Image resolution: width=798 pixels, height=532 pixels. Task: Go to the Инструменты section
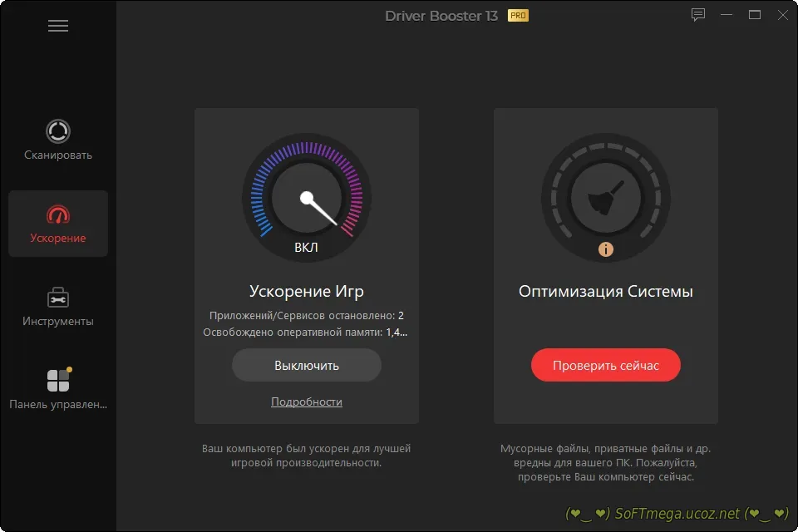pyautogui.click(x=58, y=306)
